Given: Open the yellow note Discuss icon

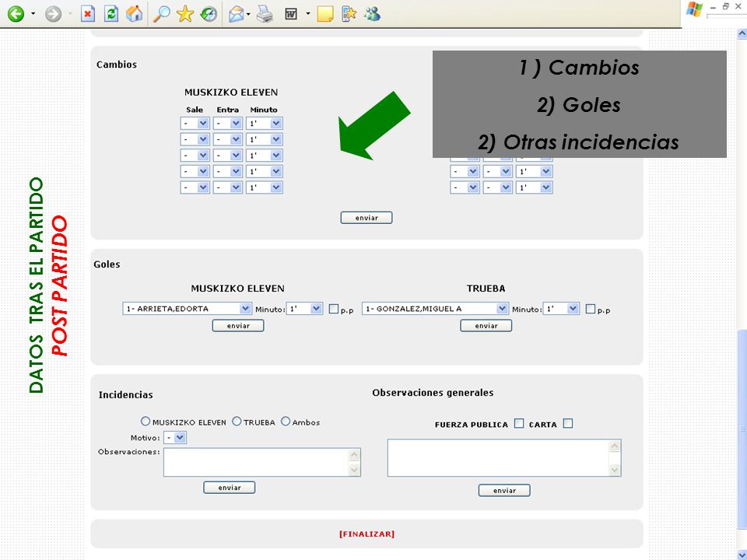Looking at the screenshot, I should (x=325, y=14).
